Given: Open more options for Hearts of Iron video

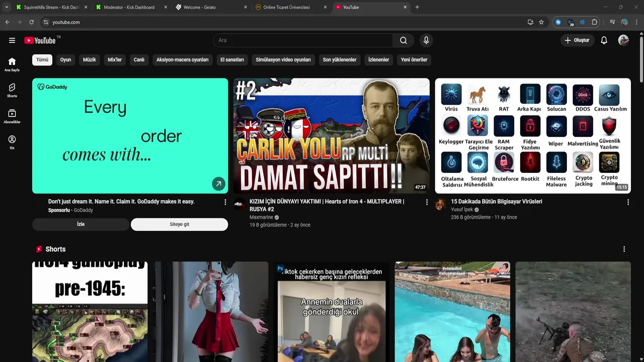Looking at the screenshot, I should pos(427,202).
